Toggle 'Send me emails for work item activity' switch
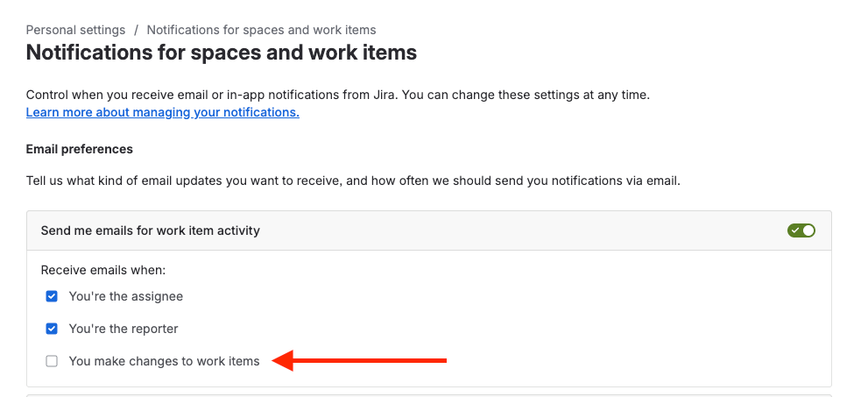 click(x=801, y=230)
